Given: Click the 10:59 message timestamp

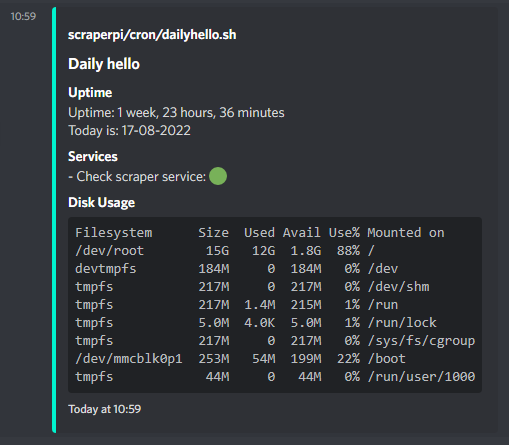Looking at the screenshot, I should [x=23, y=16].
